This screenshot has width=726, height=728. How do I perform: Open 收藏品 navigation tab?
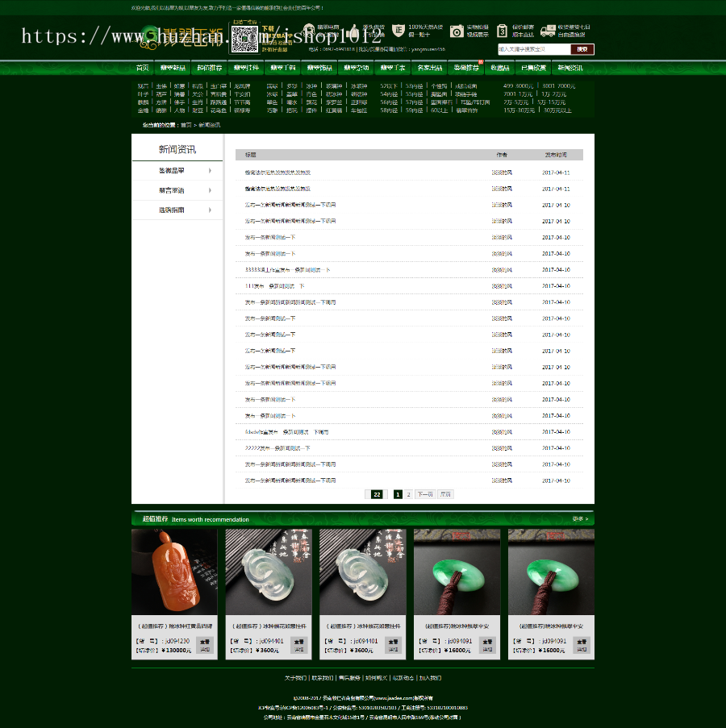coord(500,68)
